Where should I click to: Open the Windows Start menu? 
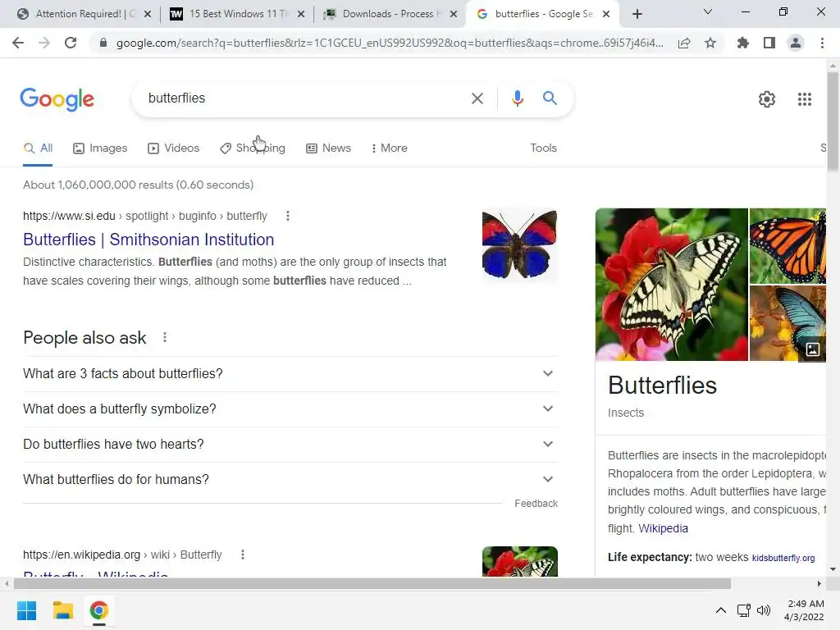pyautogui.click(x=26, y=610)
